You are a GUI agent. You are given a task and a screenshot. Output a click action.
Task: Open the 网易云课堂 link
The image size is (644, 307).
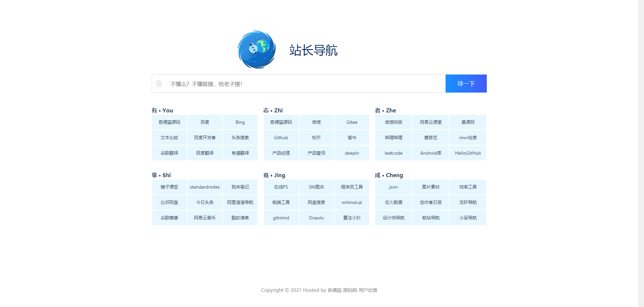[431, 122]
